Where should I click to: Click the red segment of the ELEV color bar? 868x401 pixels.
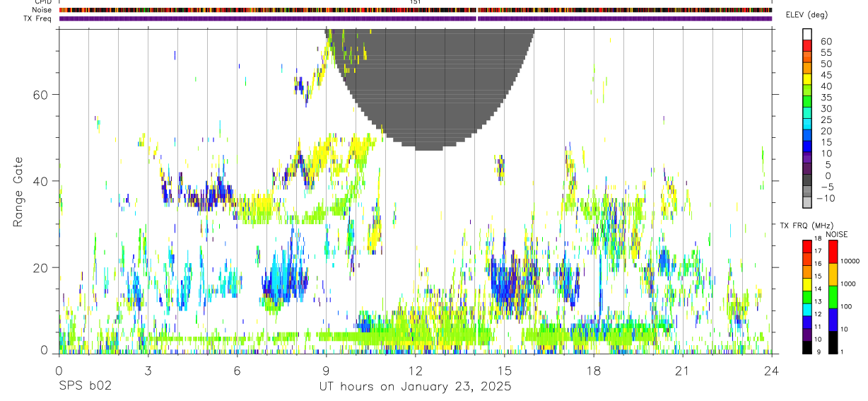click(x=807, y=45)
